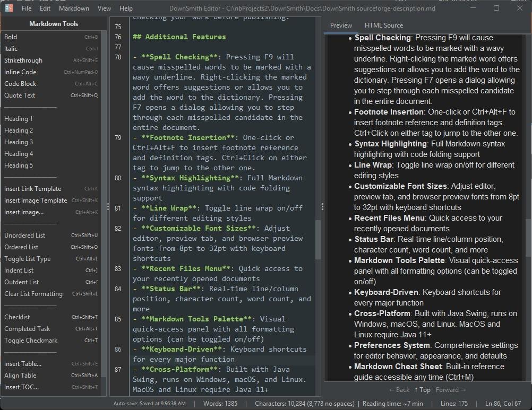Click the Back link under preview

click(x=399, y=390)
